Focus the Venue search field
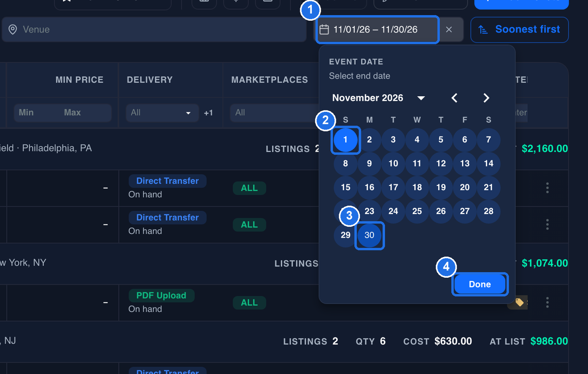The width and height of the screenshot is (588, 374). tap(154, 30)
